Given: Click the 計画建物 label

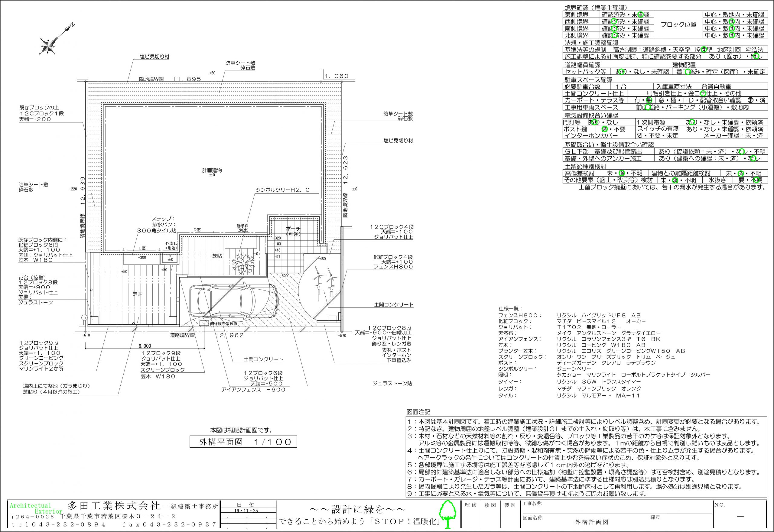Looking at the screenshot, I should pos(212,170).
